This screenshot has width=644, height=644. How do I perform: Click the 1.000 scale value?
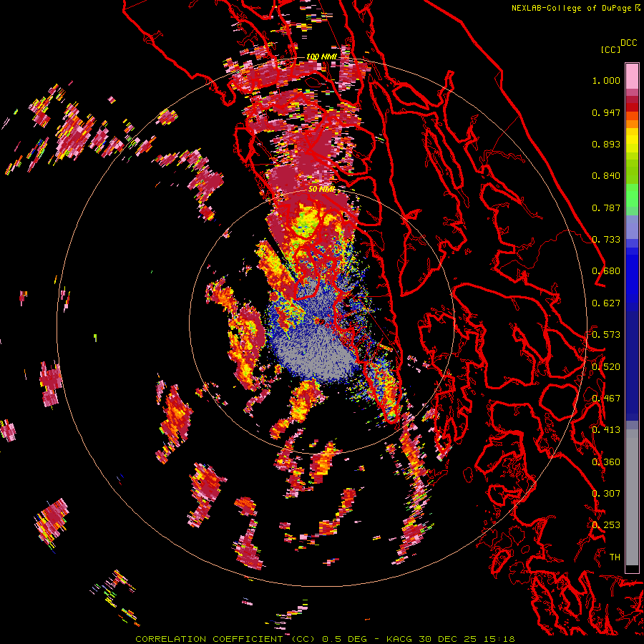606,80
